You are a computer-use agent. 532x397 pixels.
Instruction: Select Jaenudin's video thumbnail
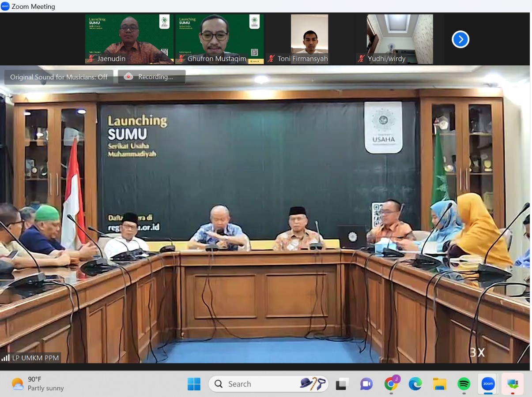(129, 39)
